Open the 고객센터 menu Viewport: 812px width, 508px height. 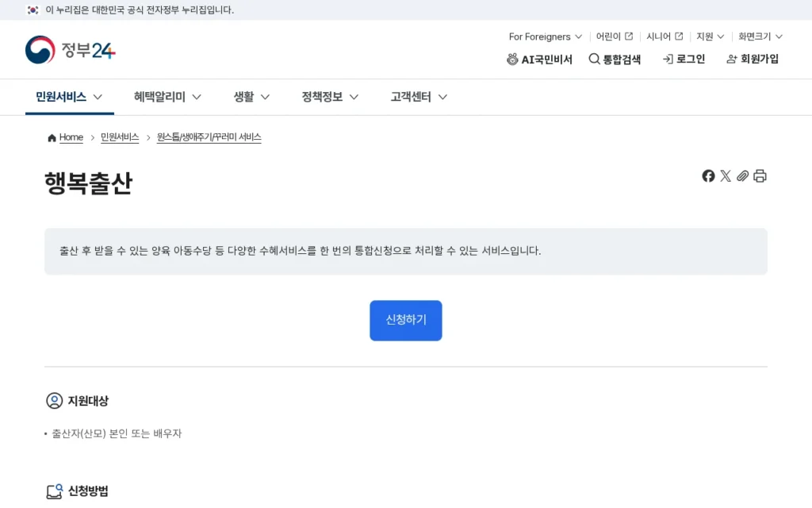click(419, 97)
